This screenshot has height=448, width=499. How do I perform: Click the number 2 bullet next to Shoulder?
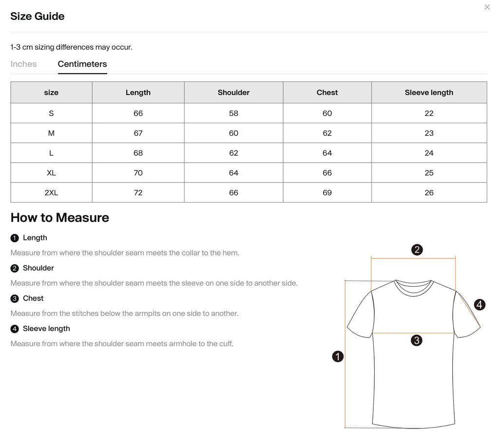click(15, 268)
